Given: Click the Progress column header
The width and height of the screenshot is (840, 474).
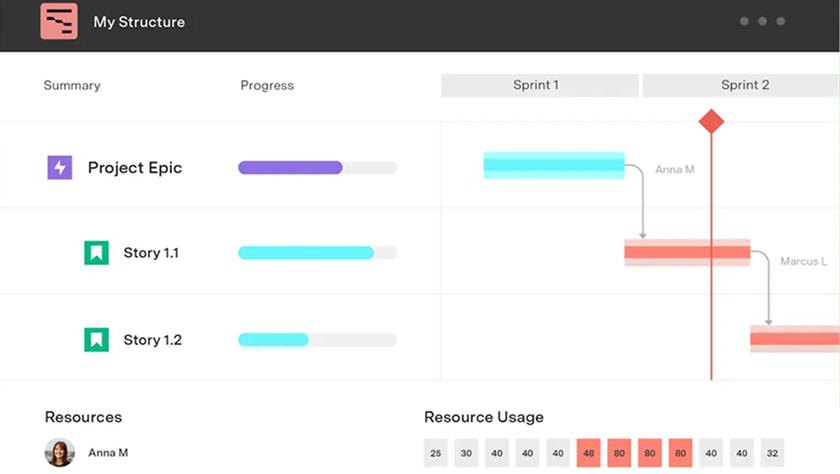Looking at the screenshot, I should click(x=267, y=86).
